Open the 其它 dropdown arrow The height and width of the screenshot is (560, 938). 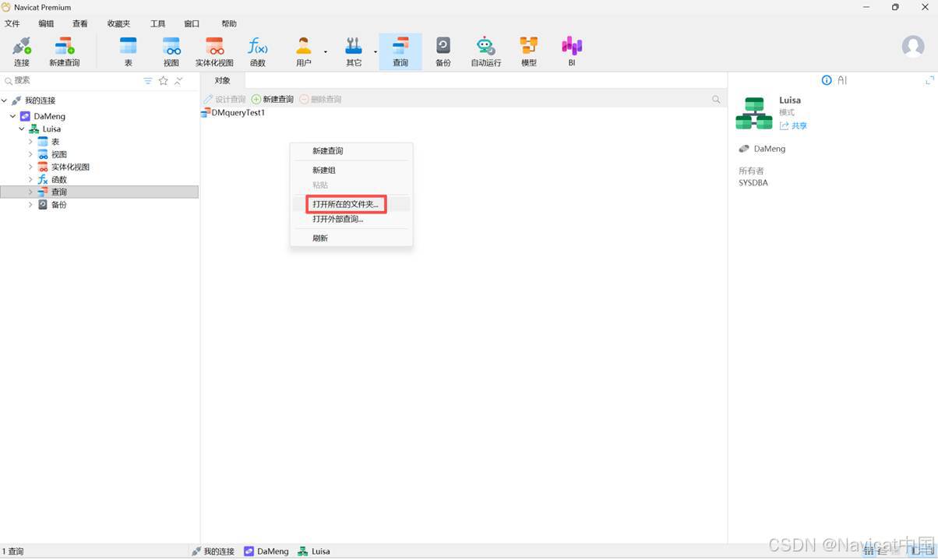pos(375,52)
